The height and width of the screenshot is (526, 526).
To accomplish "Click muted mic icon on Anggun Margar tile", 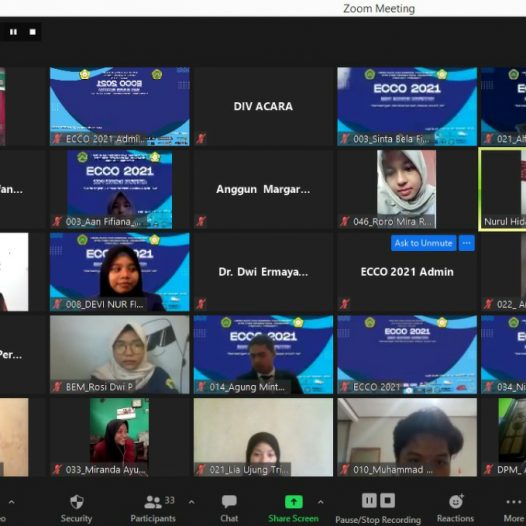I will pyautogui.click(x=201, y=221).
